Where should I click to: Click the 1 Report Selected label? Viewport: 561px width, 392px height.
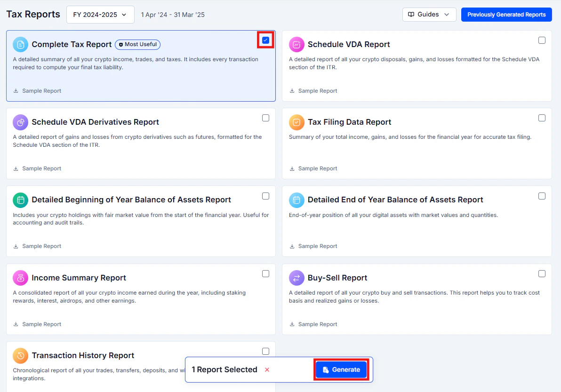pyautogui.click(x=224, y=370)
